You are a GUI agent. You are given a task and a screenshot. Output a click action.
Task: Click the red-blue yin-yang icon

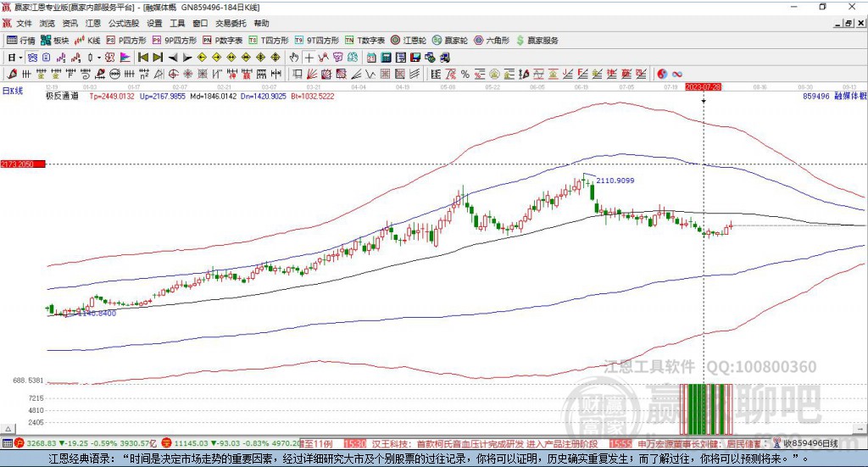tap(662, 74)
